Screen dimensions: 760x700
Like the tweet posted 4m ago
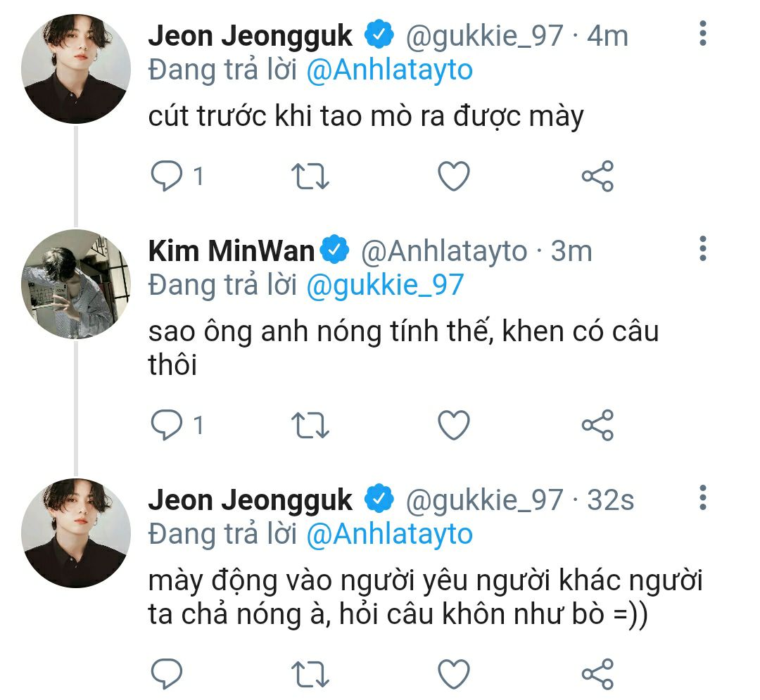(454, 176)
